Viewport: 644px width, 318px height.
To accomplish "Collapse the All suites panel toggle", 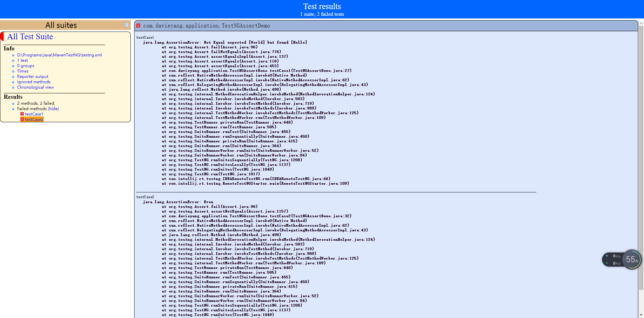I will pos(127,25).
